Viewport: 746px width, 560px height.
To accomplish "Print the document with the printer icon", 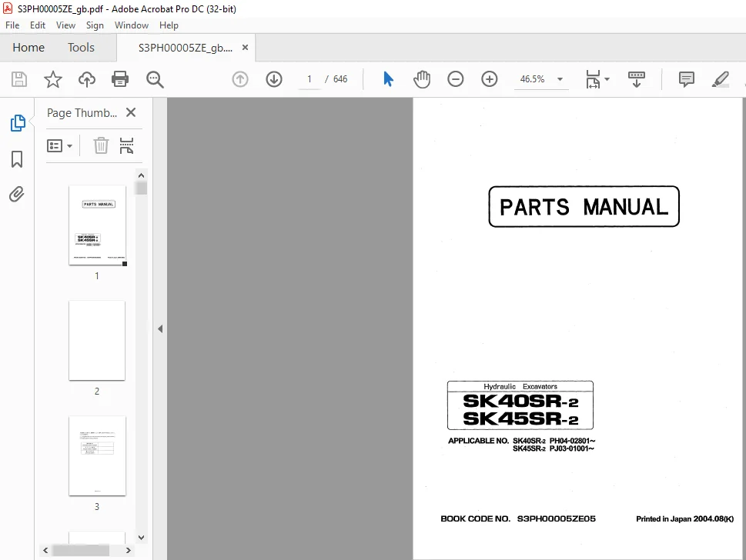I will tap(120, 79).
